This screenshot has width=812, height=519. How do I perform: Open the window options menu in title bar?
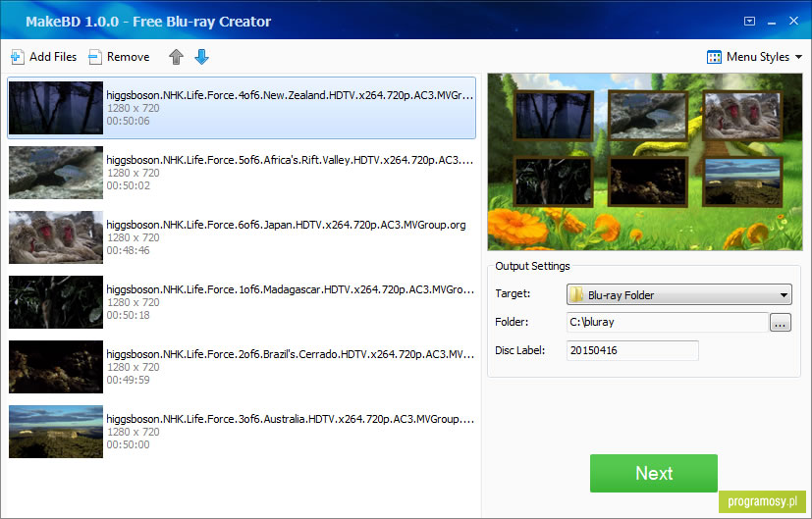click(749, 22)
